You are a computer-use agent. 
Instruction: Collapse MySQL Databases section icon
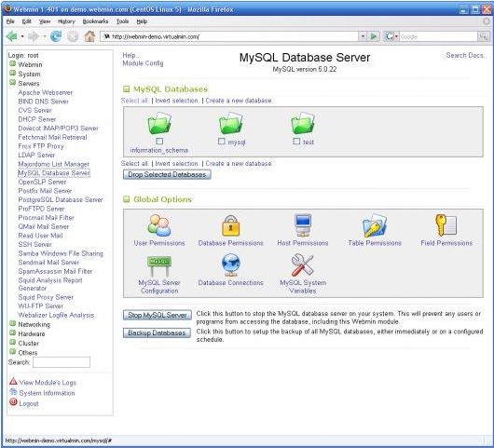pos(127,89)
